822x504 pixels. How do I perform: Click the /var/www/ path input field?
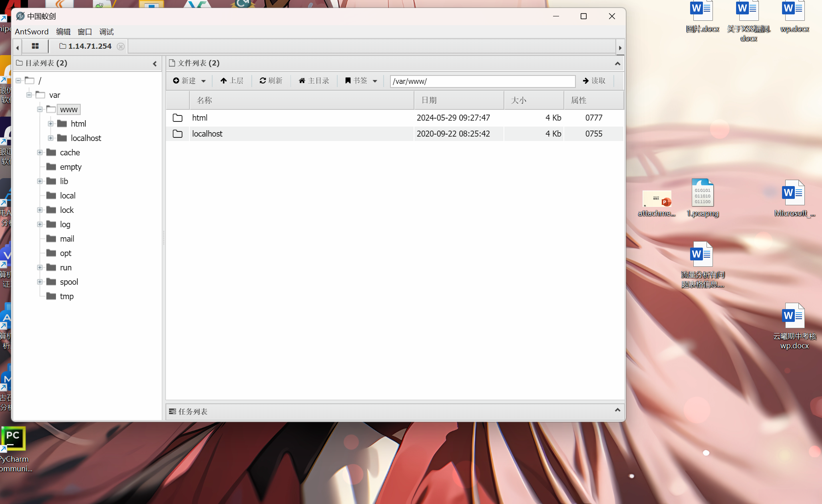point(482,81)
